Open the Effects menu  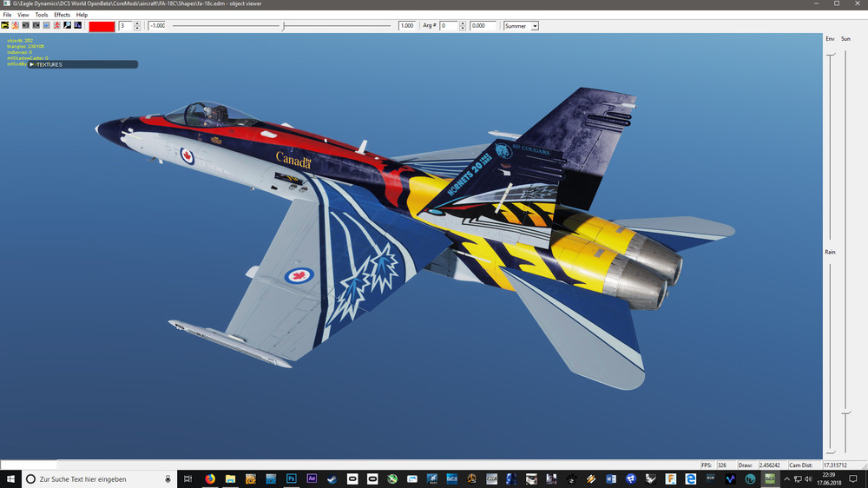(62, 15)
